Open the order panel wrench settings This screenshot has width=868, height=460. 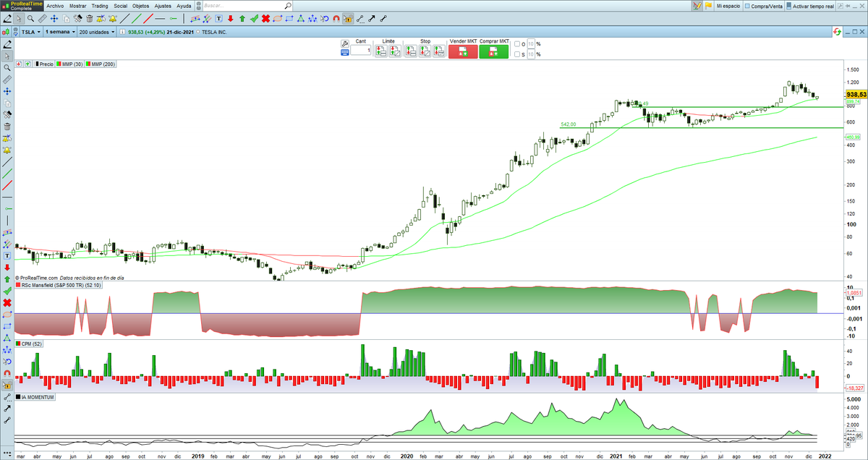coord(344,43)
